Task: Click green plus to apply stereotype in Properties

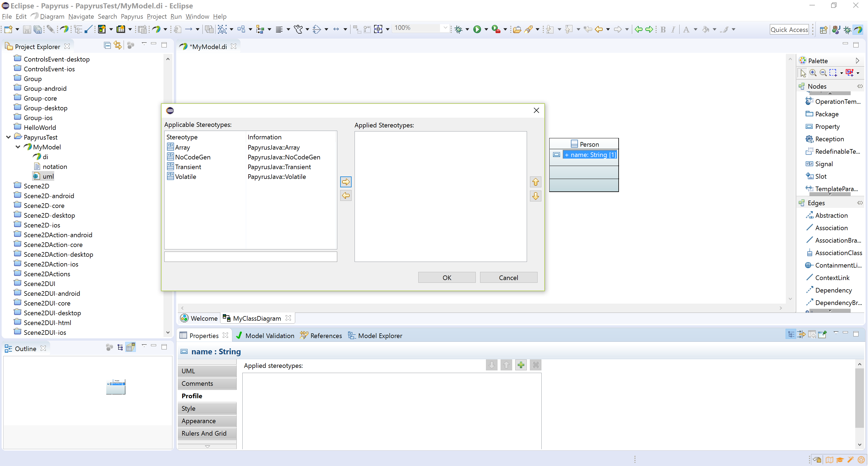Action: coord(521,365)
